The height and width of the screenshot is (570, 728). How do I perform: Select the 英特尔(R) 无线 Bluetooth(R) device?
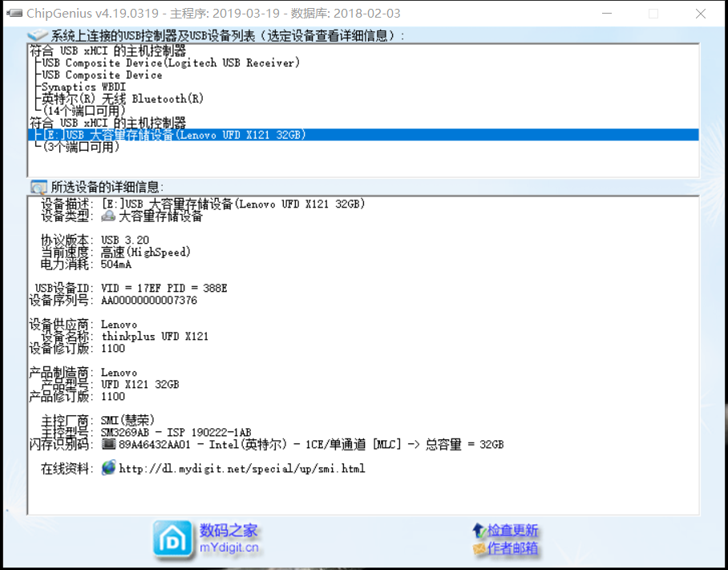pos(123,99)
